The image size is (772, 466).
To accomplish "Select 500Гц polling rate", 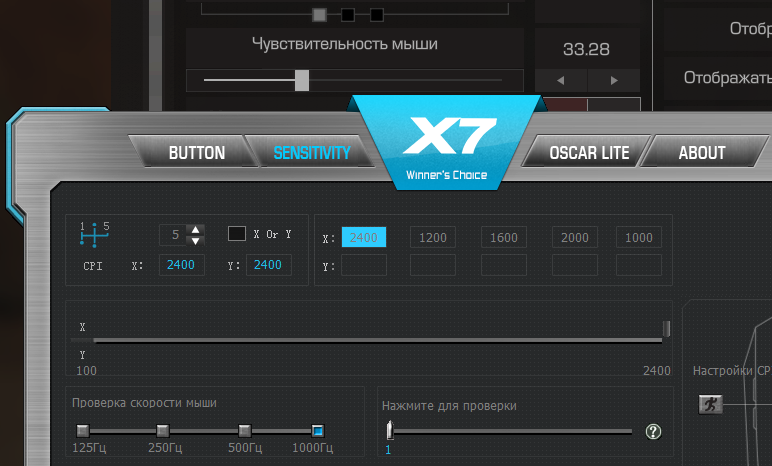I will coord(245,431).
